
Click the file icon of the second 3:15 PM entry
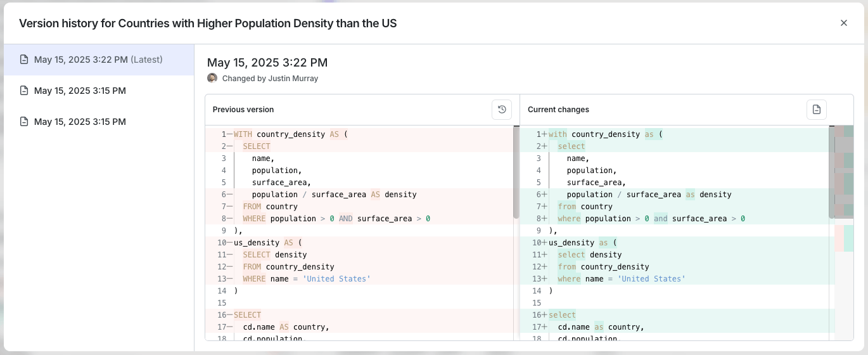tap(24, 122)
